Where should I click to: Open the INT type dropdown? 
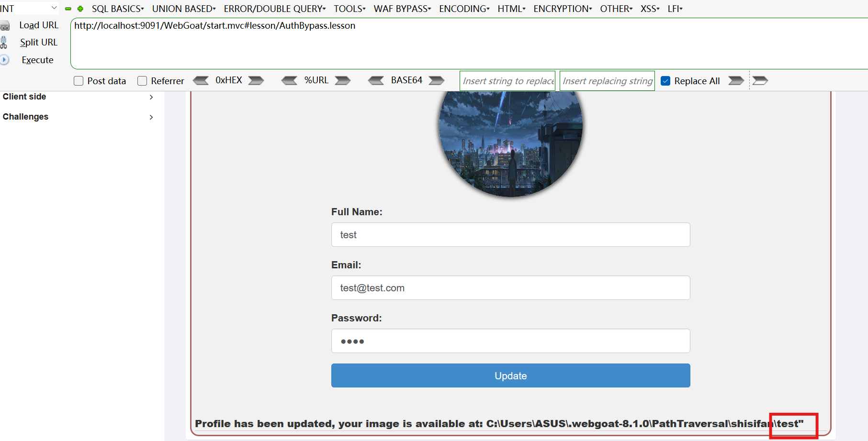[x=29, y=9]
